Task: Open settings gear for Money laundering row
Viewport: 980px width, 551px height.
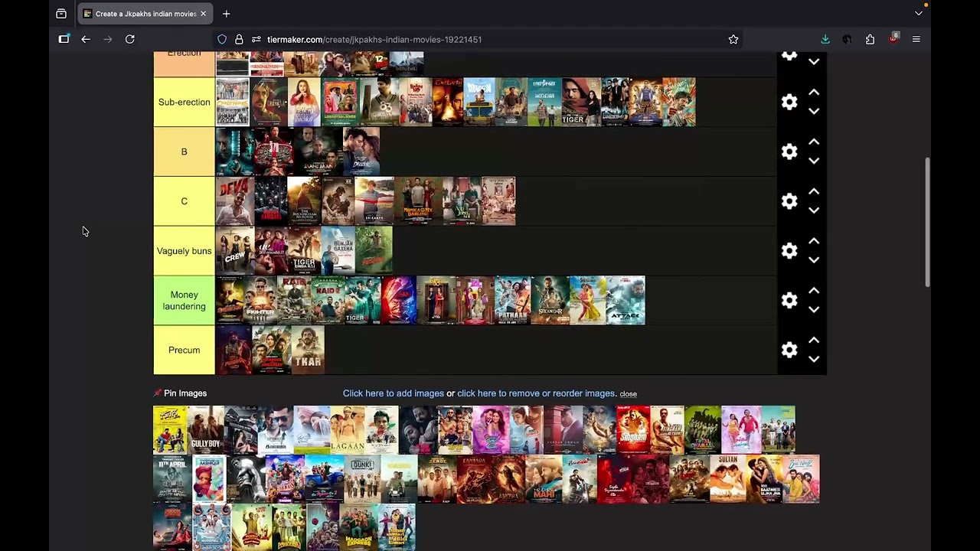Action: [x=789, y=301]
